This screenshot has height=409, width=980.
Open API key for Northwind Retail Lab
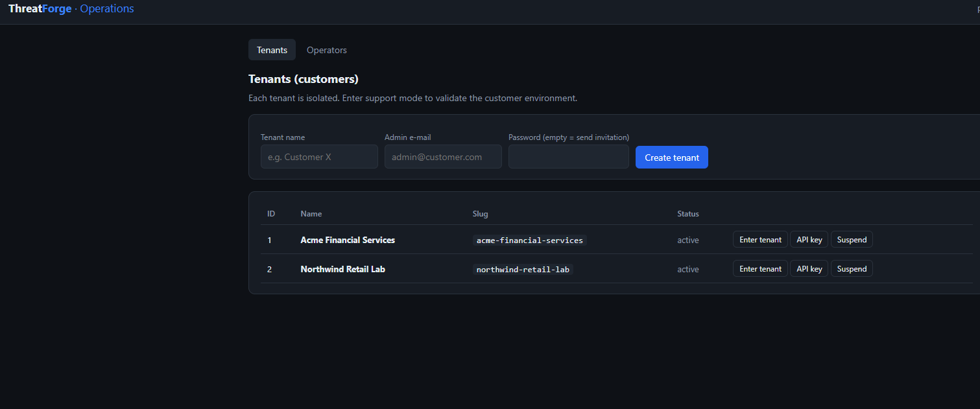coord(809,269)
